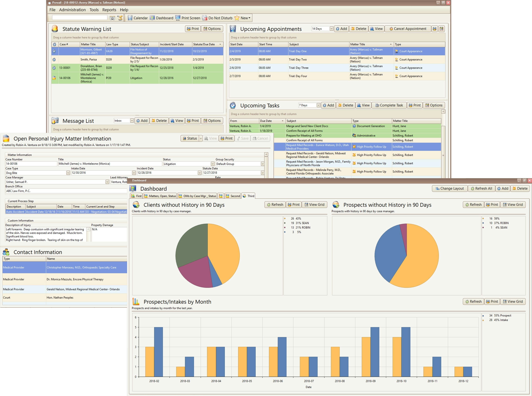
Task: Click the Statute Warning List first column header icon
Action: click(x=54, y=44)
